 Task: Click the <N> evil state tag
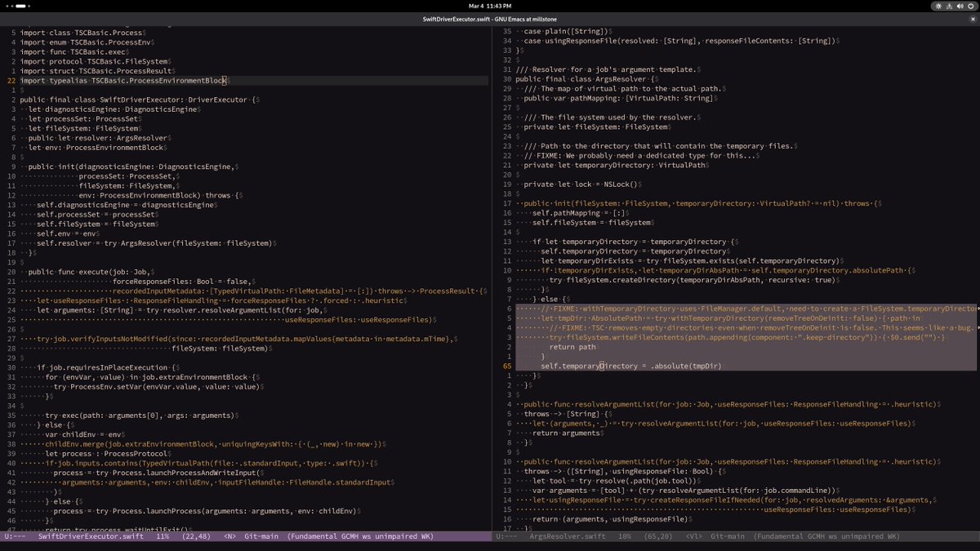(229, 536)
